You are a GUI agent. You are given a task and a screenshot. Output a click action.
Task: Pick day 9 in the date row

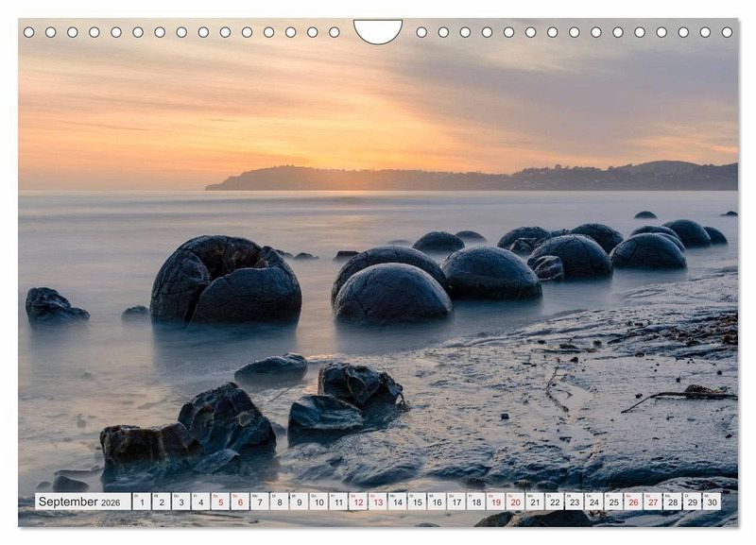[x=299, y=502]
